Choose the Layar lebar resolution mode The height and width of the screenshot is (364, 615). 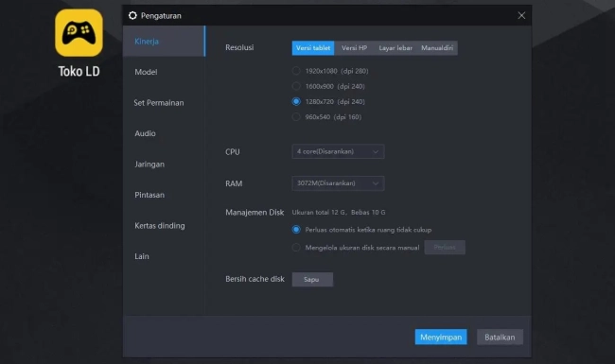(x=395, y=48)
